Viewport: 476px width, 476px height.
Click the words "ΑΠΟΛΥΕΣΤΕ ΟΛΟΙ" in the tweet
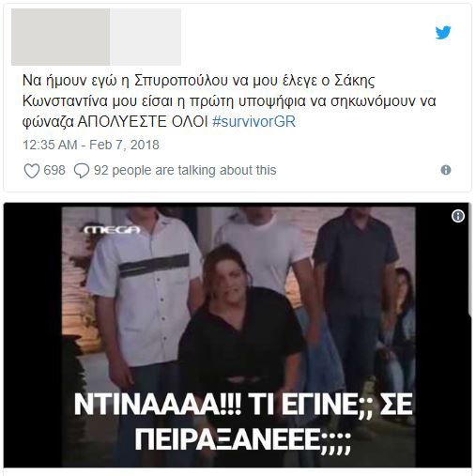143,122
